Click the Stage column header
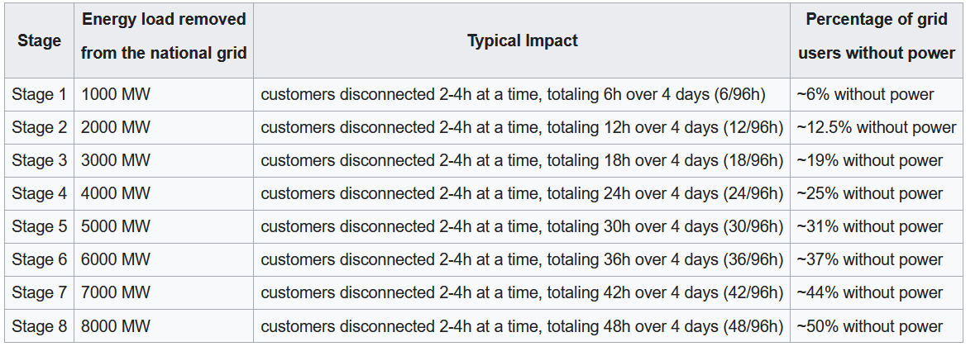This screenshot has height=356, width=980. (39, 40)
